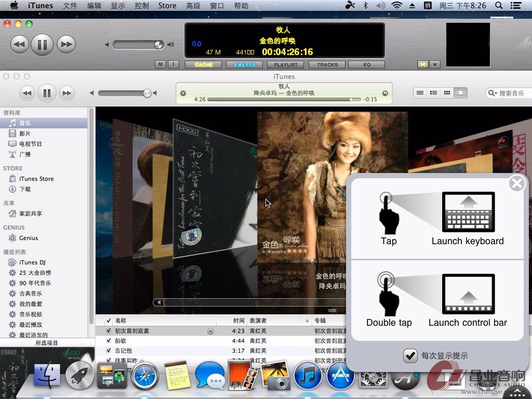Screen dimensions: 532x399
Task: Click the AMARRA button
Action: pyautogui.click(x=245, y=64)
